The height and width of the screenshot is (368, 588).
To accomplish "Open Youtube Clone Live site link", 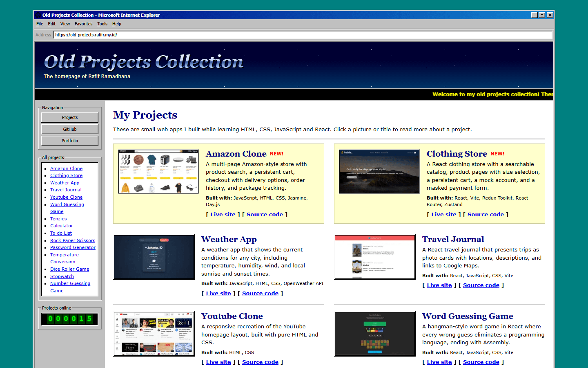I will tap(218, 362).
